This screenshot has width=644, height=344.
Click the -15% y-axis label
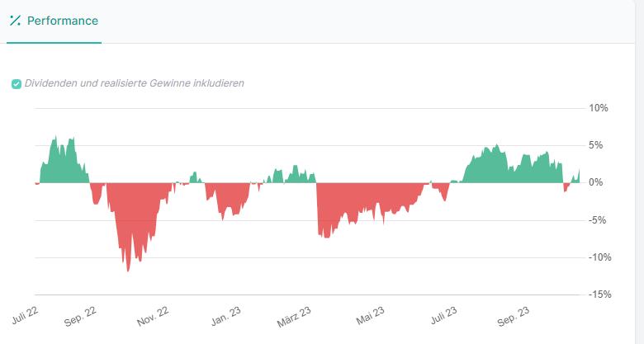[x=599, y=295]
